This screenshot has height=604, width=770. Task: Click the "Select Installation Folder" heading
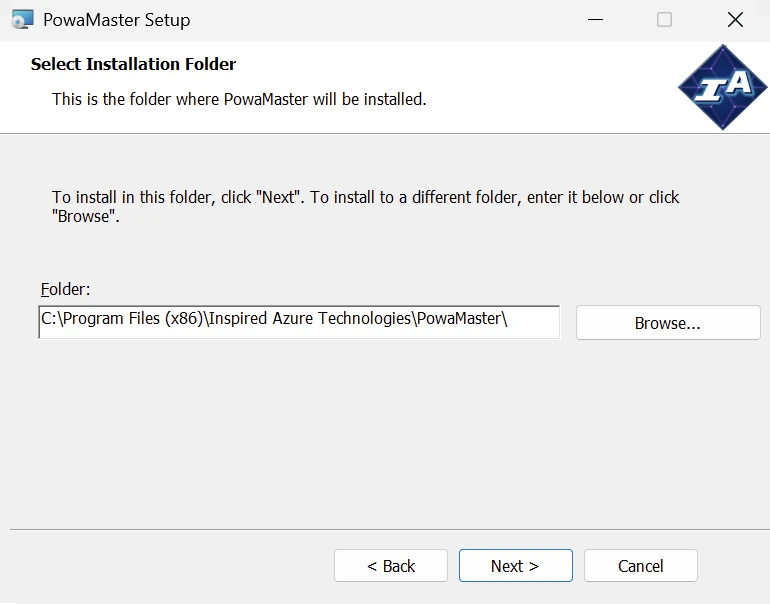pyautogui.click(x=133, y=64)
